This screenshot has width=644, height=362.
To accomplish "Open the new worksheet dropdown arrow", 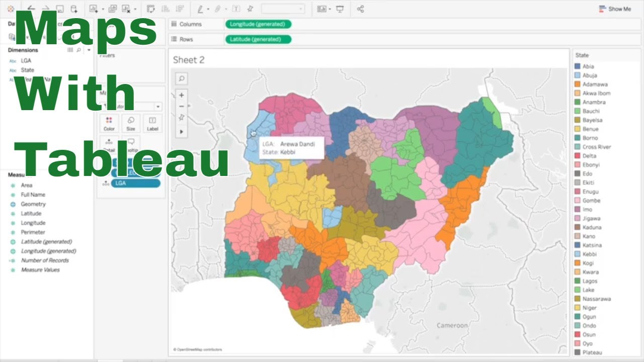I will coord(103,9).
